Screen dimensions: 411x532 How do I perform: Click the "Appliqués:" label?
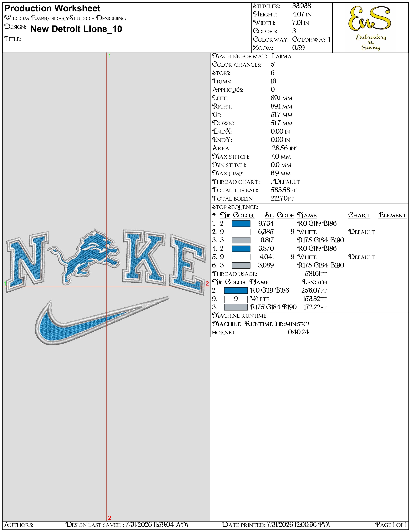point(228,90)
